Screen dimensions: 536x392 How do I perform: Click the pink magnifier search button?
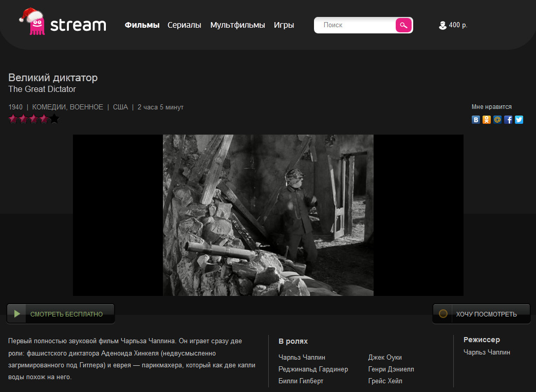pos(403,25)
